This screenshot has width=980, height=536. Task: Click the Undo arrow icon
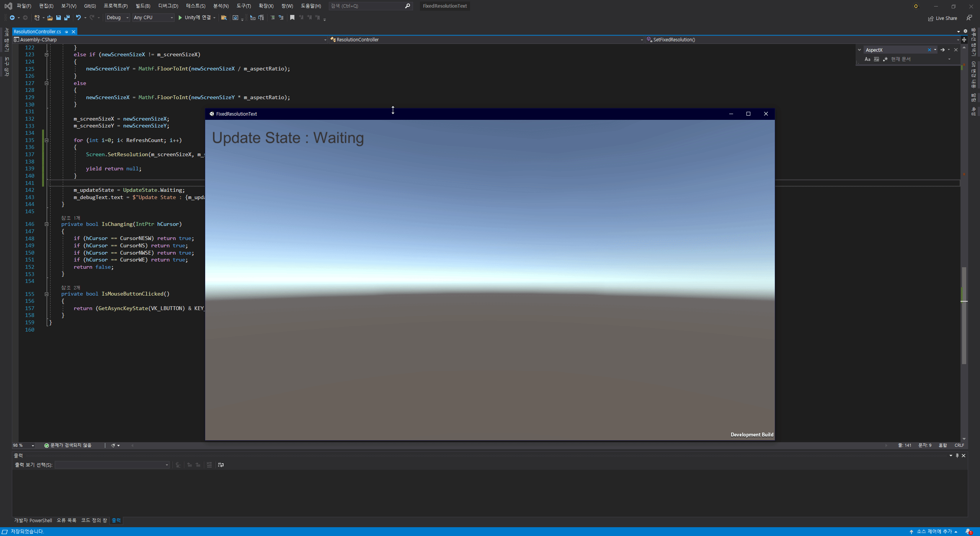(78, 18)
